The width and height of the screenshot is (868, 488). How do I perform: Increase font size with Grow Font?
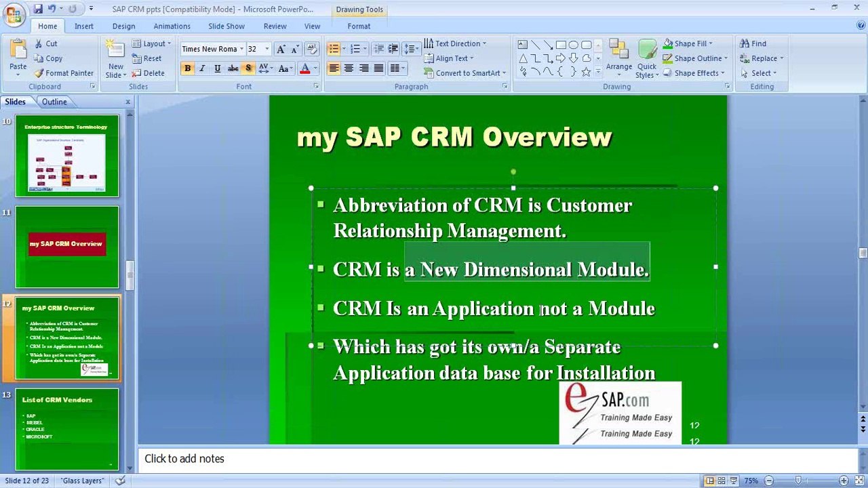click(281, 49)
